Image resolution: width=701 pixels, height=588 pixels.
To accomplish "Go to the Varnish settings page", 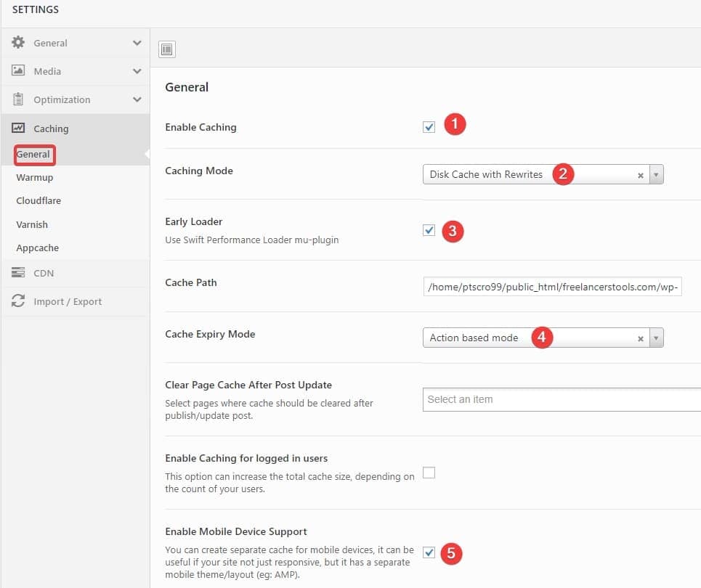I will [x=31, y=224].
